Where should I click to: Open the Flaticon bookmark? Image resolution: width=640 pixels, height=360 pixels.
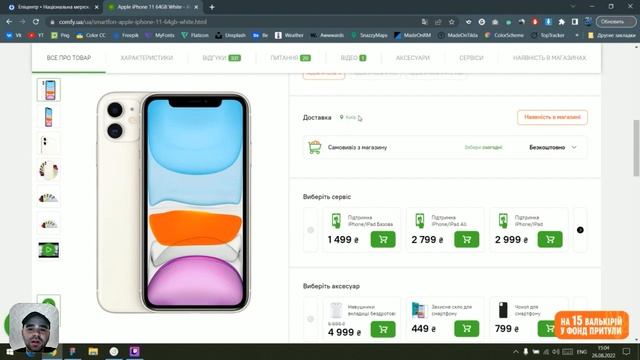pyautogui.click(x=195, y=36)
